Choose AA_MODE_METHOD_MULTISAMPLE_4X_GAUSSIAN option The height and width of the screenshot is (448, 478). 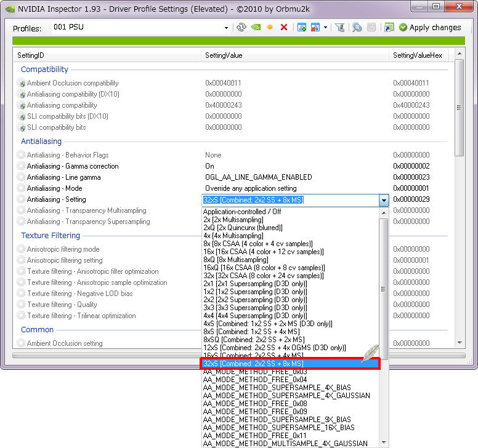click(x=291, y=444)
